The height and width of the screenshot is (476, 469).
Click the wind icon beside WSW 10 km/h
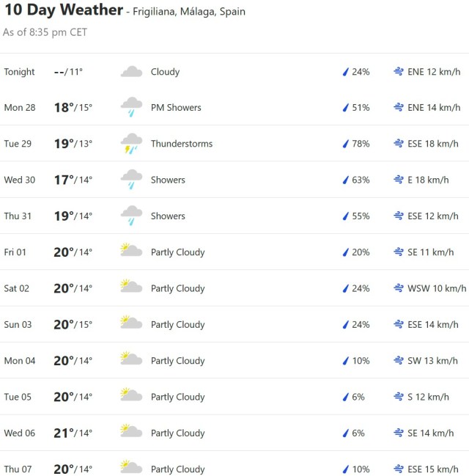[x=399, y=288]
